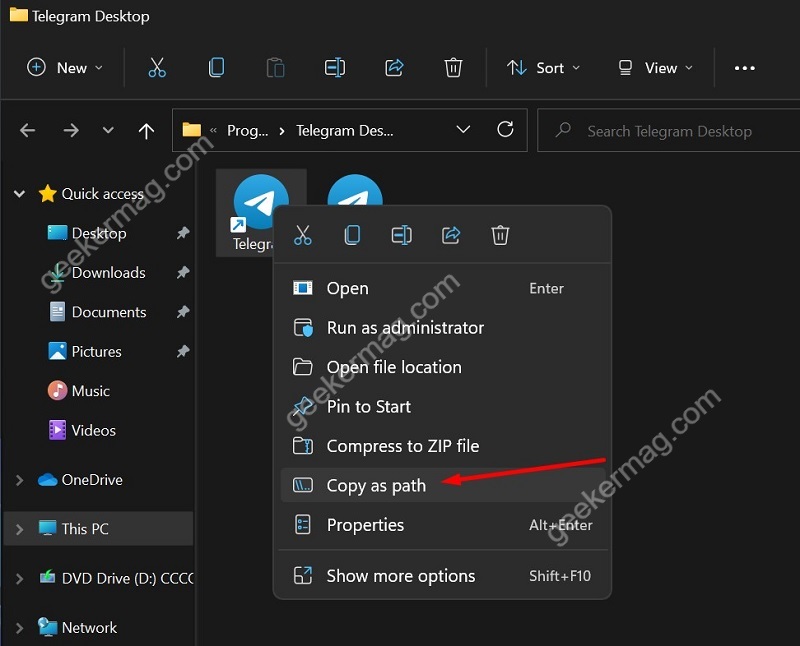Image resolution: width=800 pixels, height=646 pixels.
Task: Open Pictures in Quick access
Action: (96, 351)
